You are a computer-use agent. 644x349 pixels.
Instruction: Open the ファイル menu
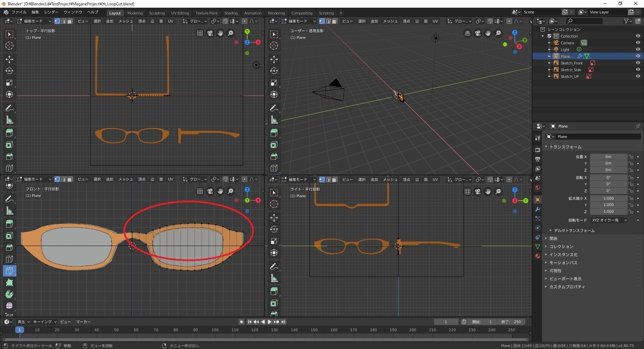pos(19,12)
